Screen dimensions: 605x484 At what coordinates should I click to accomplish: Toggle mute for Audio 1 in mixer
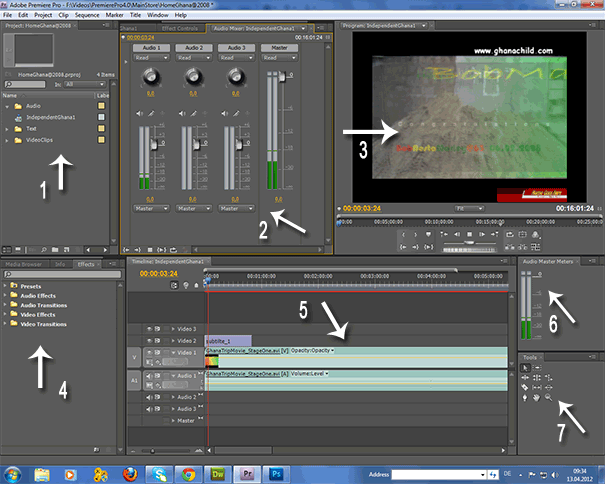(140, 112)
